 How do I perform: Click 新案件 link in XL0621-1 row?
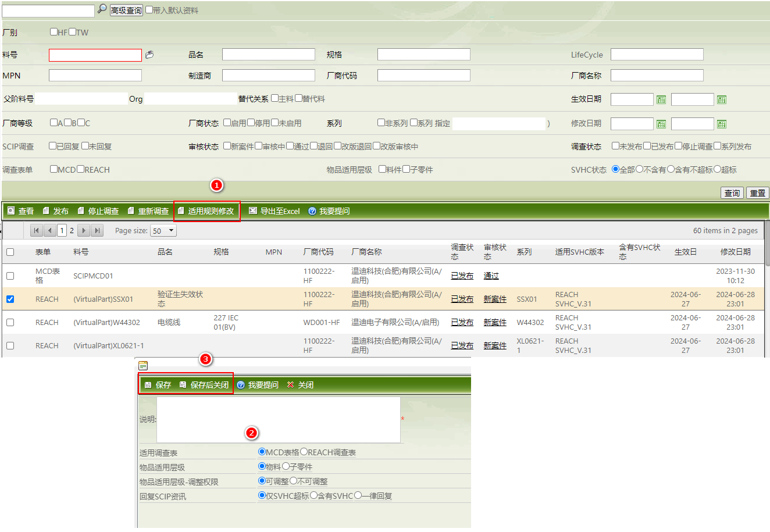point(495,345)
